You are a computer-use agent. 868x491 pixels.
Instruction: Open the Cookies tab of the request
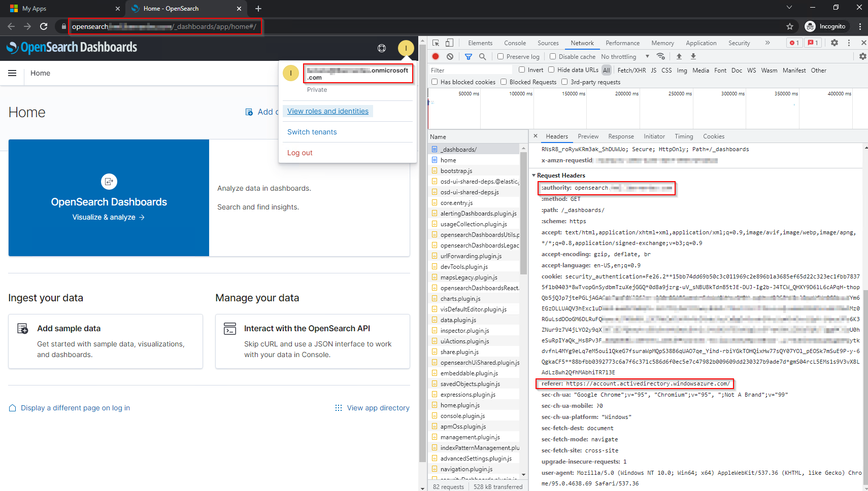coord(714,136)
